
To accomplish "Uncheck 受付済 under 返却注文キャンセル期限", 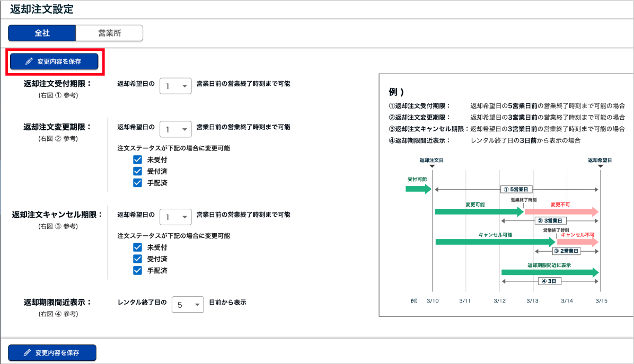I will pos(138,259).
